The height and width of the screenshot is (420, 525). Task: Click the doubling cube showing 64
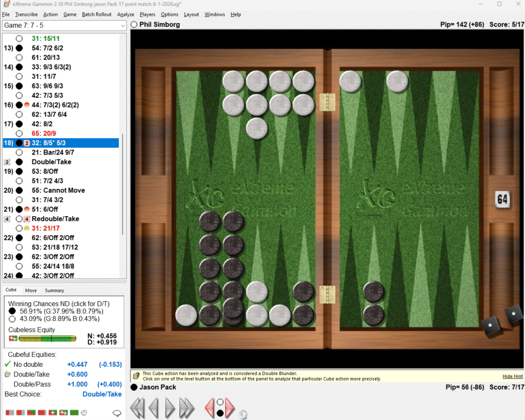502,199
